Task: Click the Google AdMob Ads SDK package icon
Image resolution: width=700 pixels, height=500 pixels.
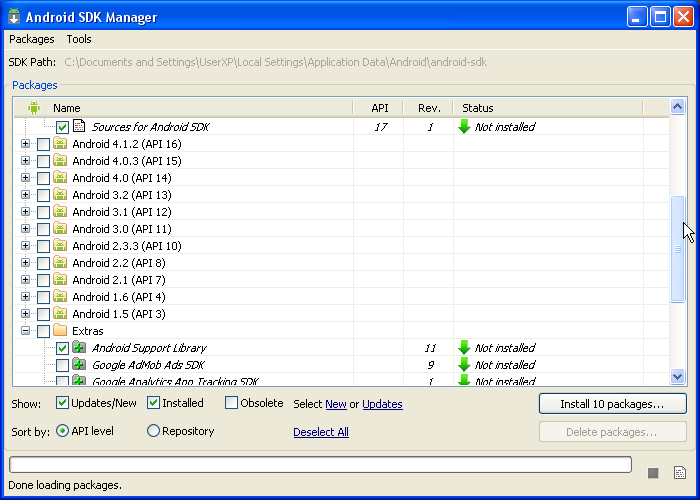Action: (79, 364)
